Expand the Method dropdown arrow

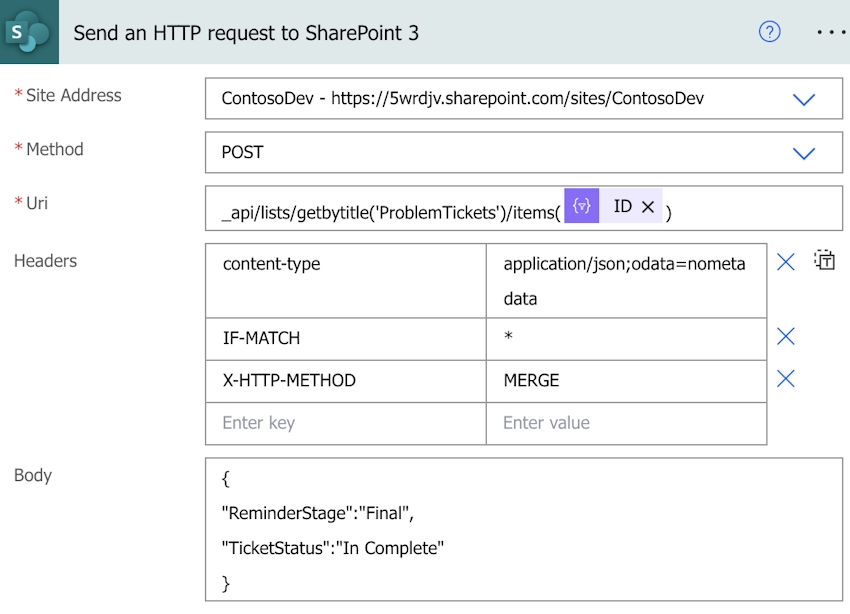[x=804, y=153]
